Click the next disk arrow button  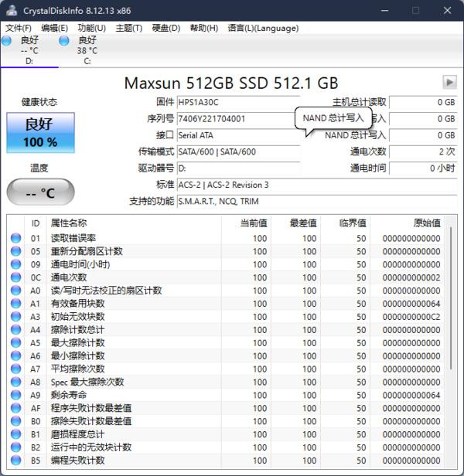click(449, 82)
